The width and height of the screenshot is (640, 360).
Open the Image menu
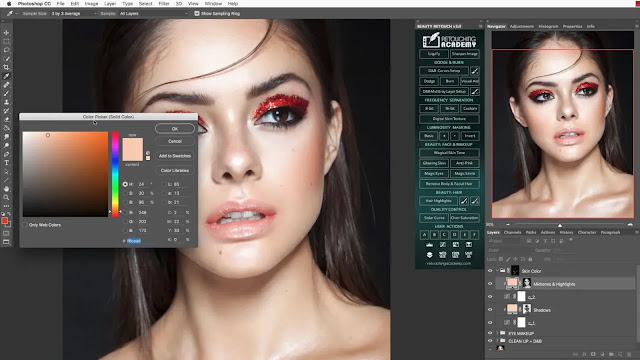(x=91, y=4)
